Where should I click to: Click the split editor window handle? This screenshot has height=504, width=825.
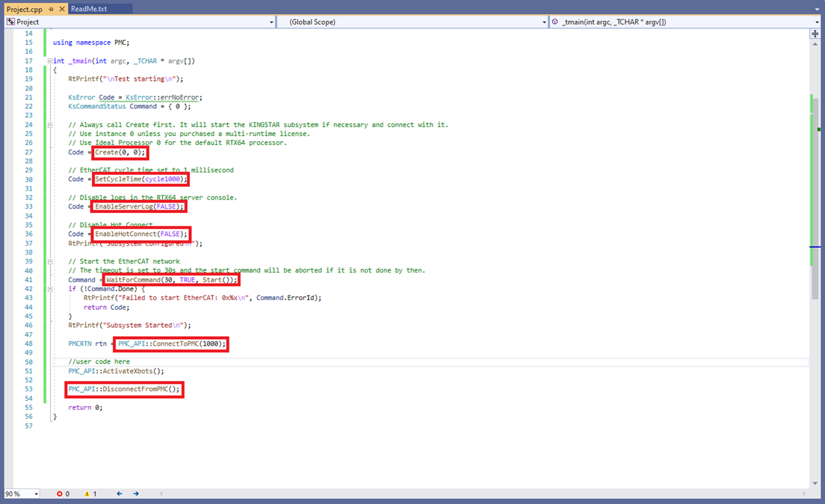[x=815, y=34]
